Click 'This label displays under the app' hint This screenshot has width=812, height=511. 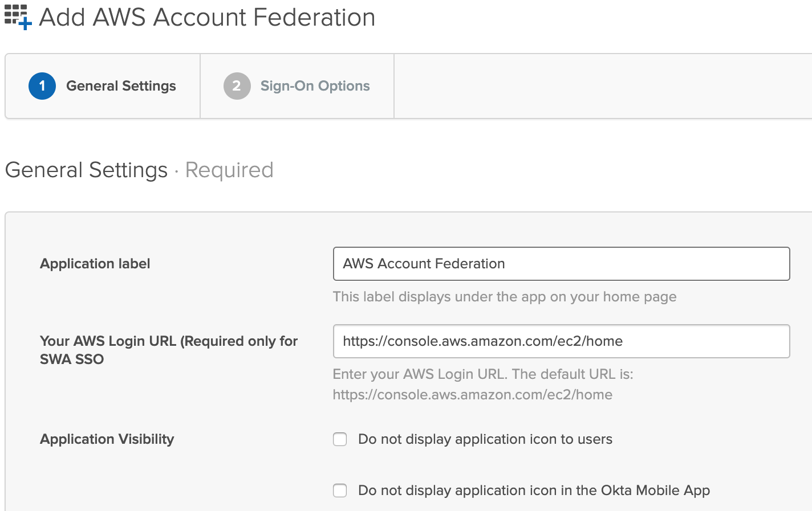(504, 297)
